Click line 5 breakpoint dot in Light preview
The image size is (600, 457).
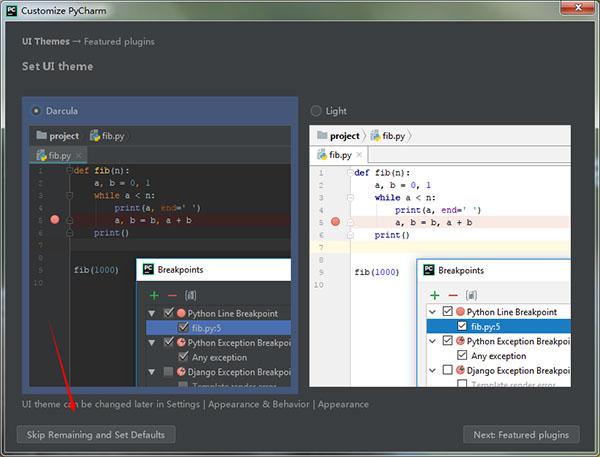(335, 222)
